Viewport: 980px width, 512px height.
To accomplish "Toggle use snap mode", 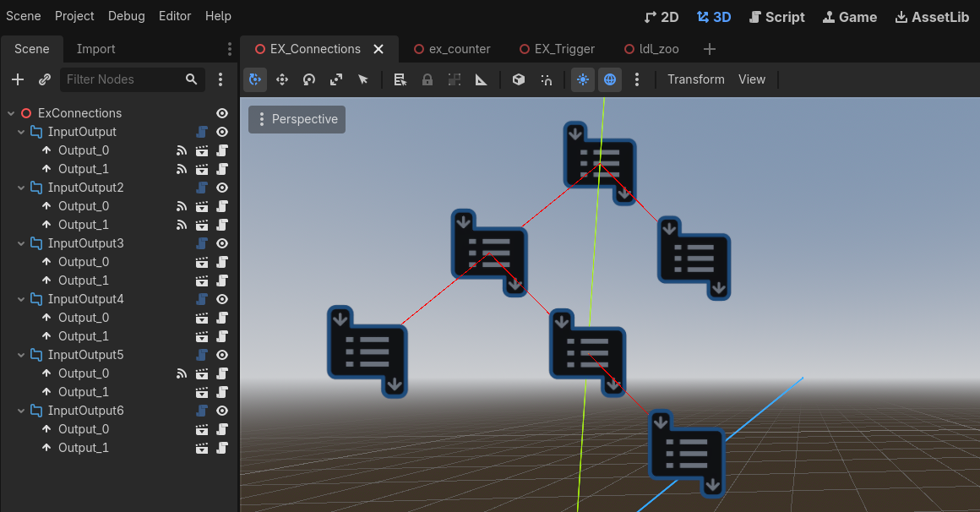I will 547,79.
